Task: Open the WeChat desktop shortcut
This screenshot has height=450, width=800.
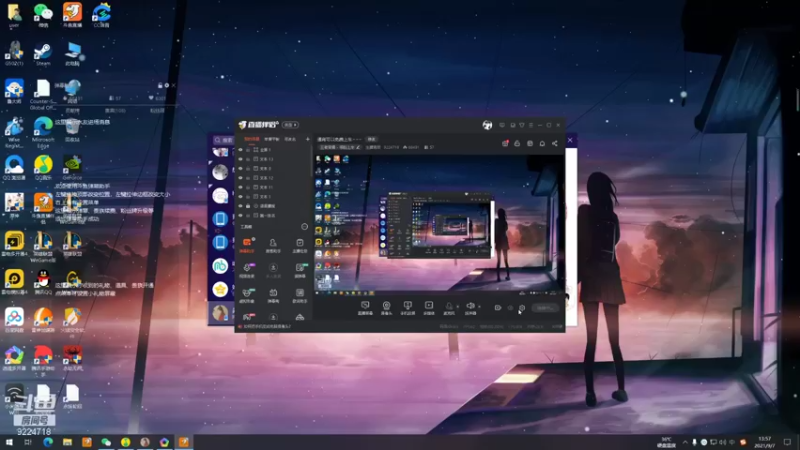Action: coord(43,15)
